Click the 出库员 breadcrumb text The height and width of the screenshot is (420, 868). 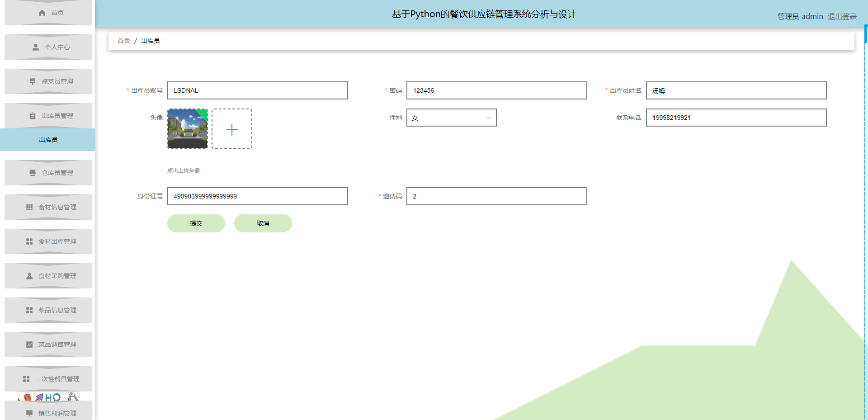151,41
